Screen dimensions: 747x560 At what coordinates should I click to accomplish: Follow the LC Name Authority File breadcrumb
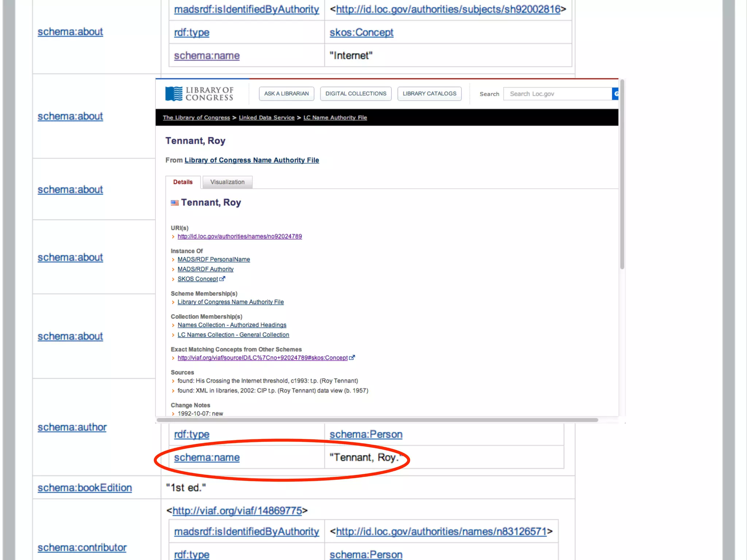click(x=335, y=117)
